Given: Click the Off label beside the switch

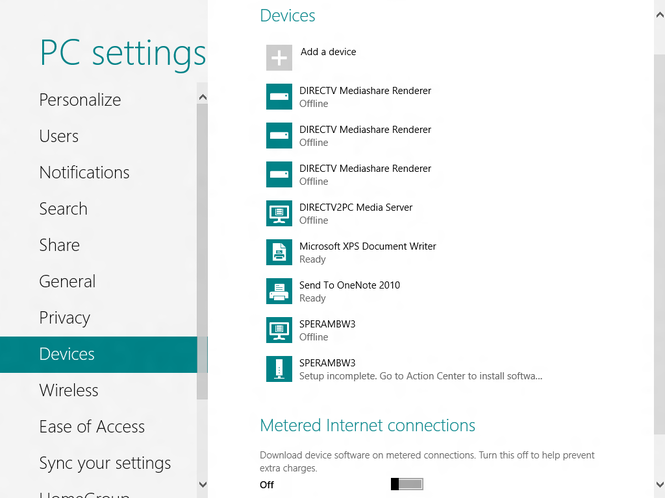Looking at the screenshot, I should coord(267,484).
